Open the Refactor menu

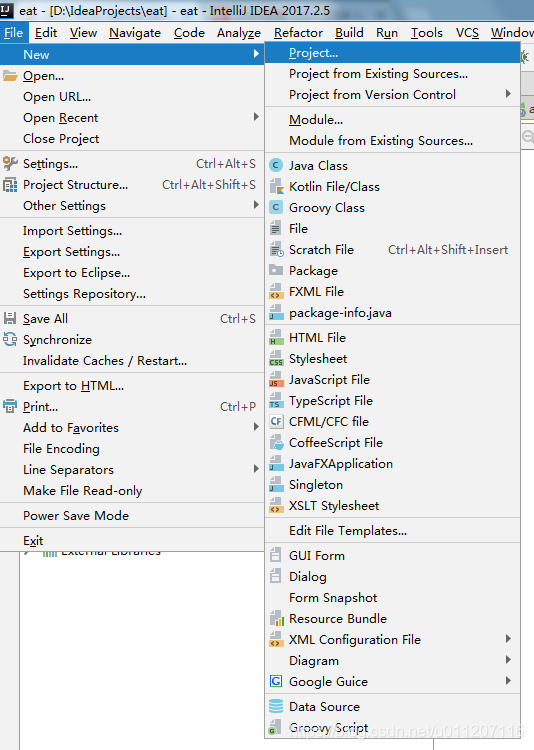(x=298, y=33)
